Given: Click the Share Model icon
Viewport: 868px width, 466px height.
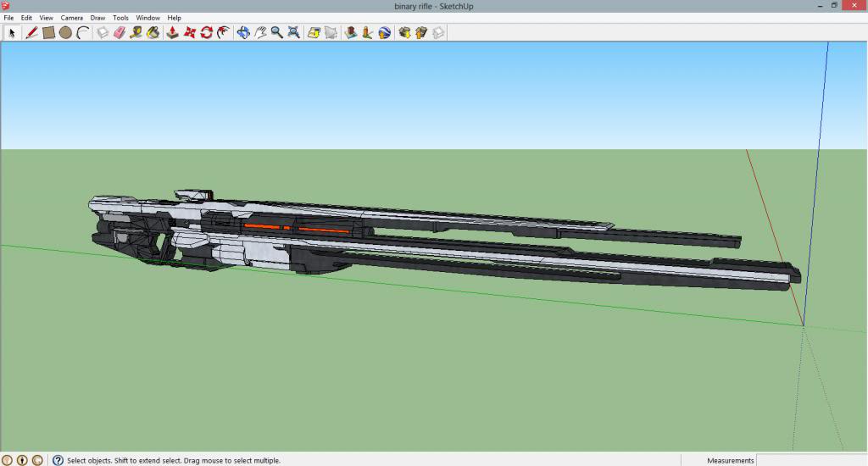Looking at the screenshot, I should click(x=421, y=33).
